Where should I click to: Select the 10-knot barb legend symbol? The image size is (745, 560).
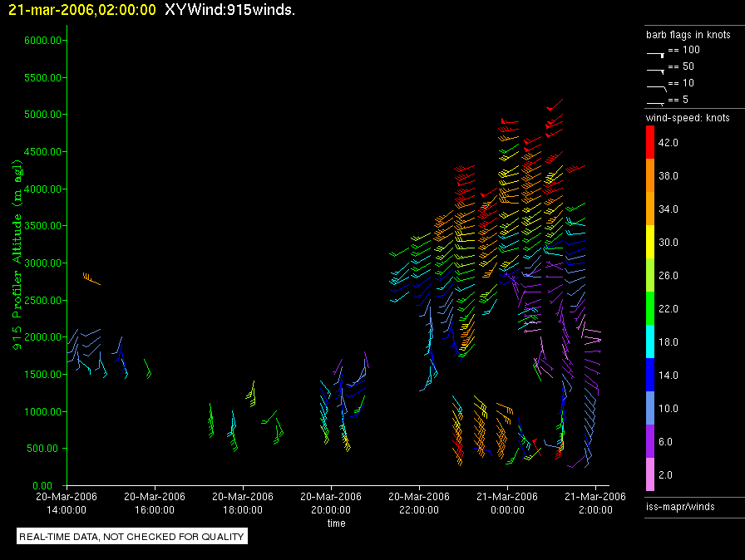[655, 86]
